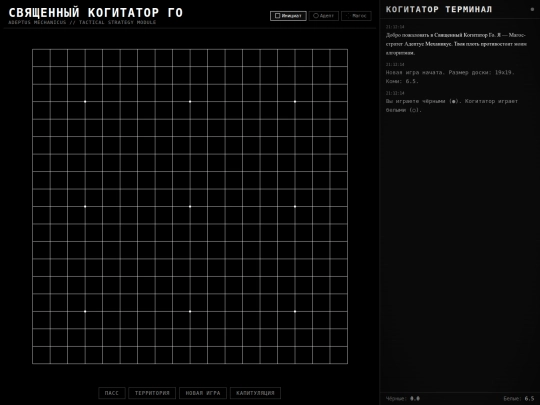The width and height of the screenshot is (540, 405).
Task: Start over with the НОВАЯ ИГРА button
Action: click(203, 393)
